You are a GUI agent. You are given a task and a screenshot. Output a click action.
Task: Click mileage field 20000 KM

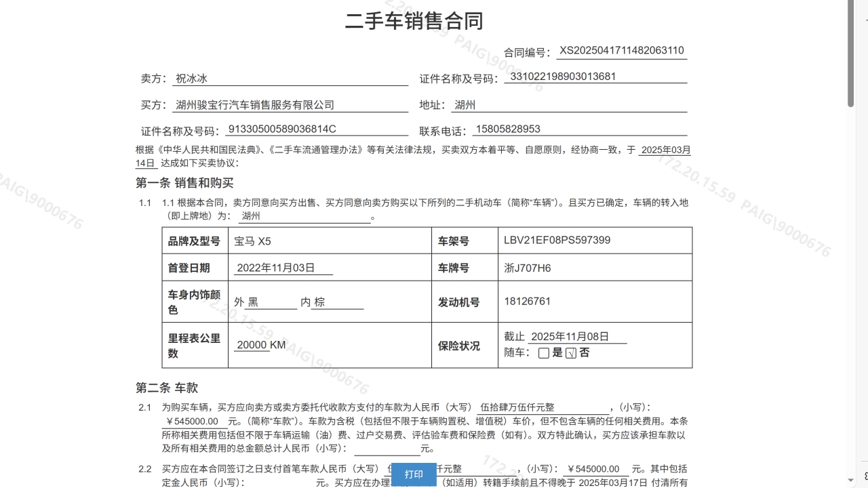click(x=260, y=345)
